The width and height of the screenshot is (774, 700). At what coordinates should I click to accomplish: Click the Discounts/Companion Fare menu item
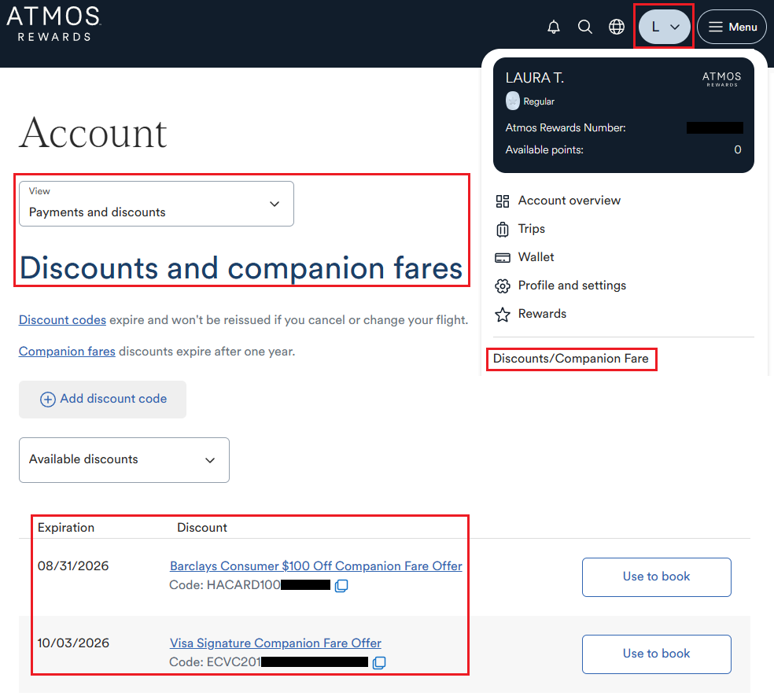571,359
